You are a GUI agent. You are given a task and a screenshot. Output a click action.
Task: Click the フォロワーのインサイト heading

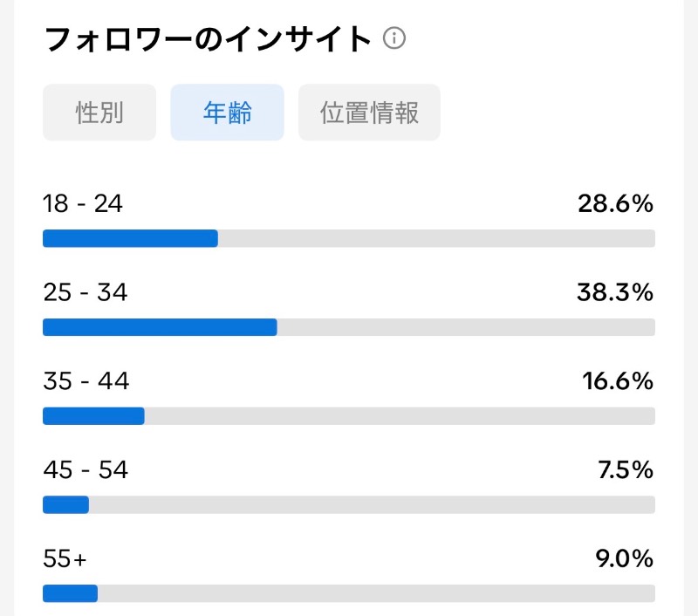[x=208, y=39]
